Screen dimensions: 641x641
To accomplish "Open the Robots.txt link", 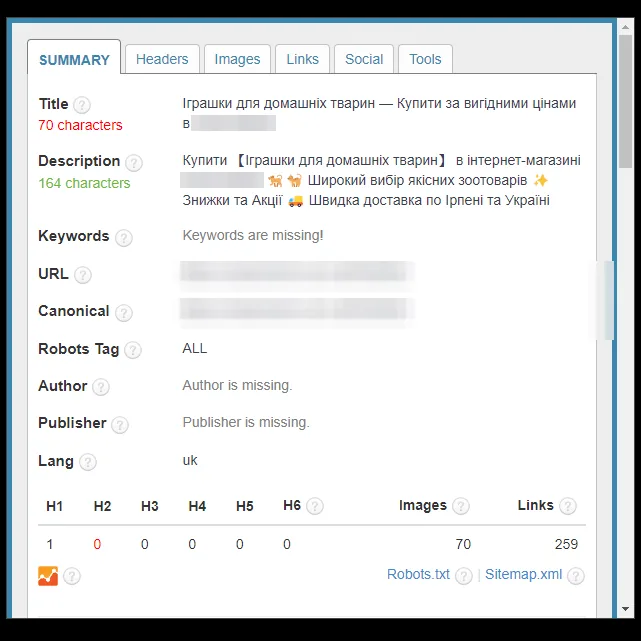I will click(x=418, y=574).
